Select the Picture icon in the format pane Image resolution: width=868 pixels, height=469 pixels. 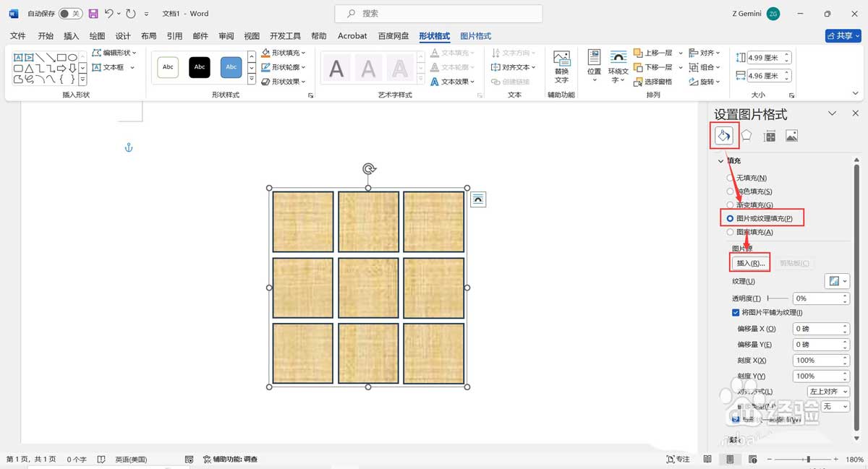(791, 135)
